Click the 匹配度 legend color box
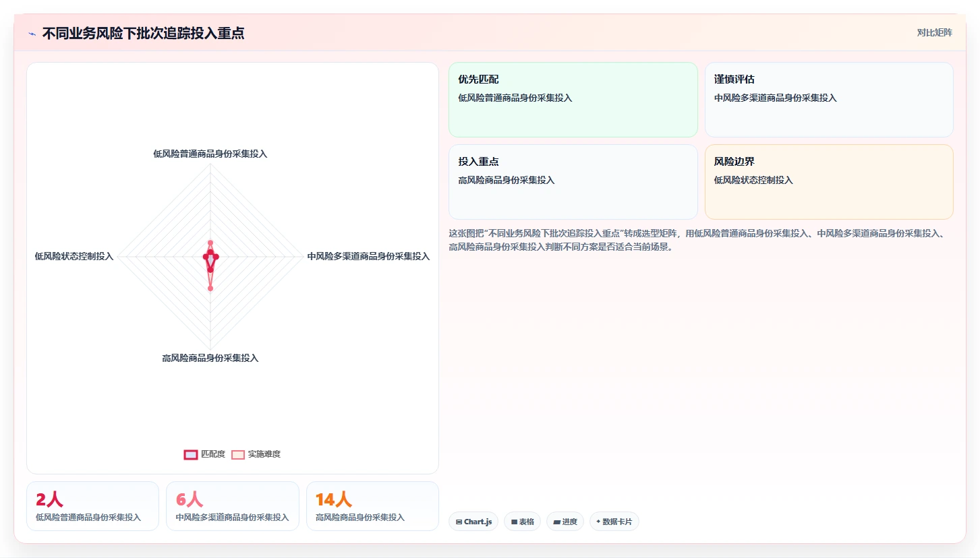Viewport: 980px width, 558px height. (191, 454)
